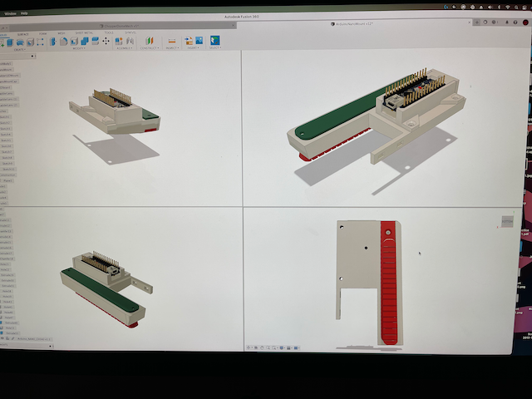Image resolution: width=532 pixels, height=399 pixels.
Task: Open the Notifications bell icon
Action: pos(507,22)
